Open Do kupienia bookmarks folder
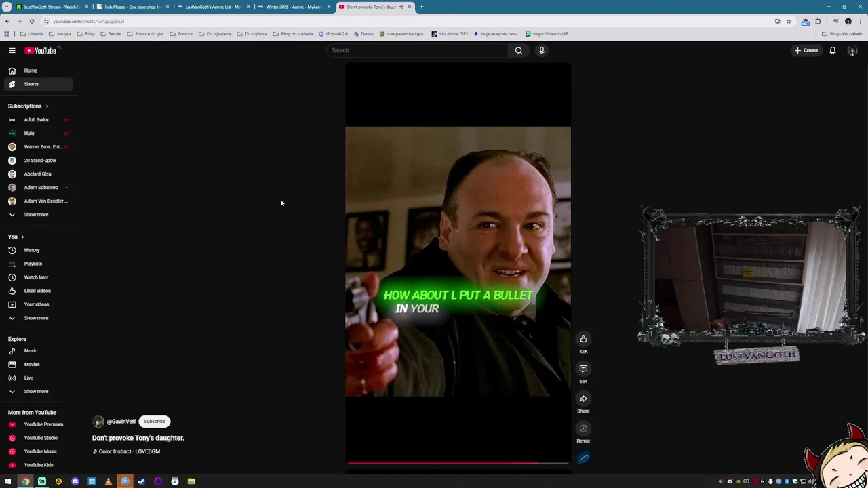This screenshot has width=868, height=488. [252, 34]
